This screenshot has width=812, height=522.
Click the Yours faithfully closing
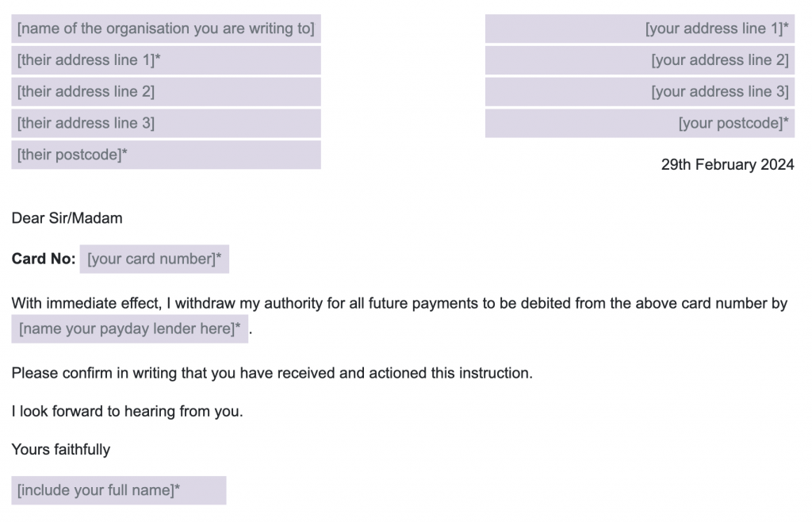click(60, 450)
